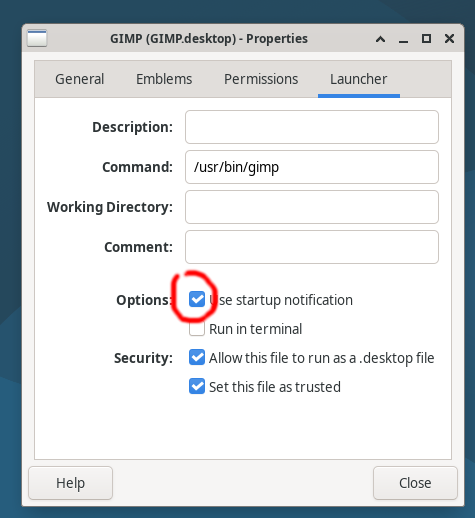Click the GIMP (GIMP.desktop) - Properties title bar
The width and height of the screenshot is (475, 518).
point(209,39)
